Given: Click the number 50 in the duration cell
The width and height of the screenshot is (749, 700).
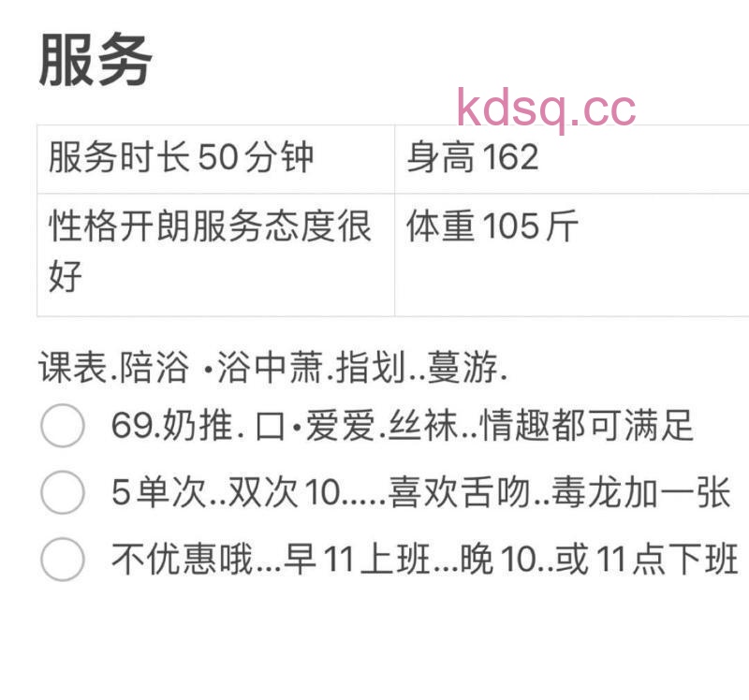Looking at the screenshot, I should (x=218, y=157).
